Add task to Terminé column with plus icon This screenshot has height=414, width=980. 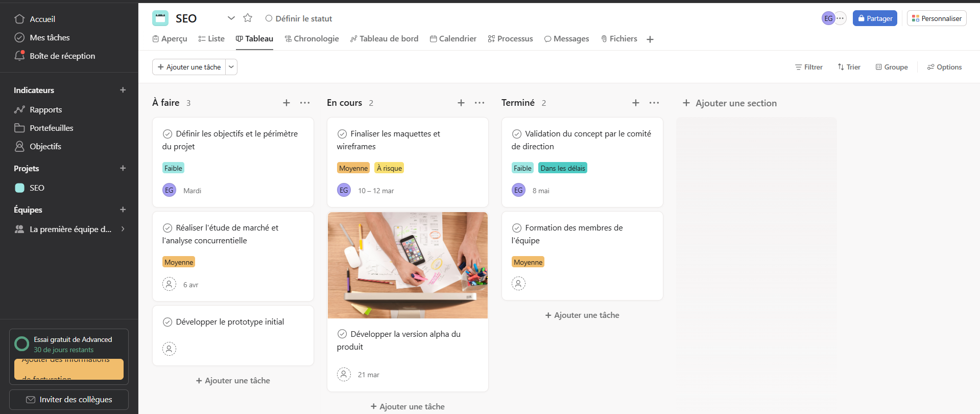click(x=636, y=103)
